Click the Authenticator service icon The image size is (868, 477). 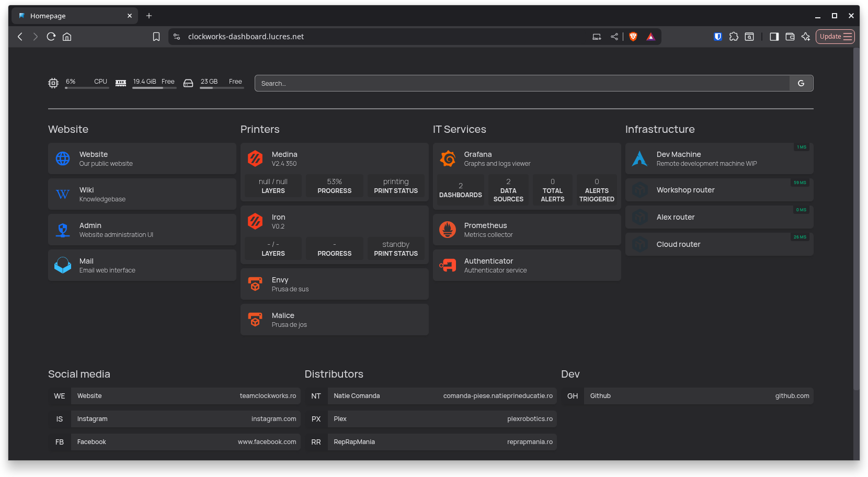pos(448,265)
